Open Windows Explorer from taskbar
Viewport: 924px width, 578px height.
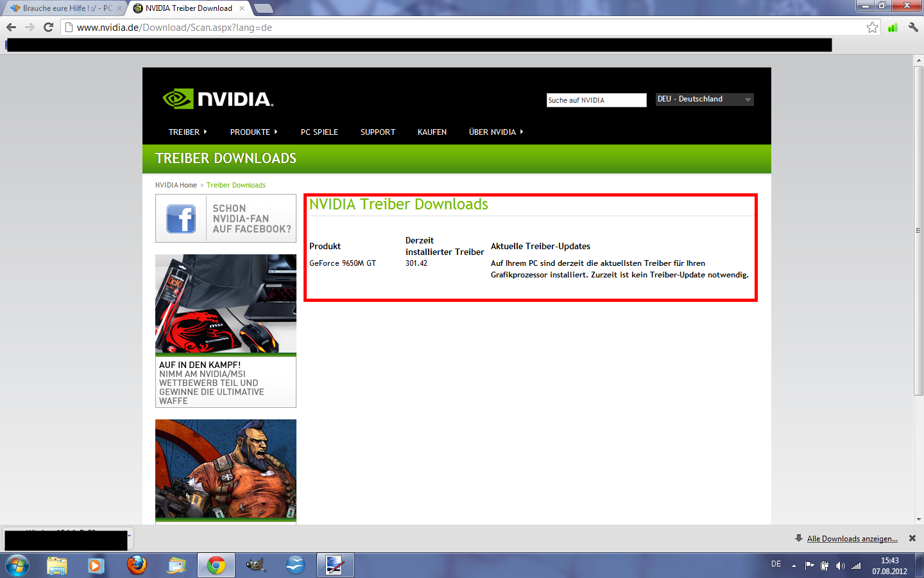(x=57, y=566)
